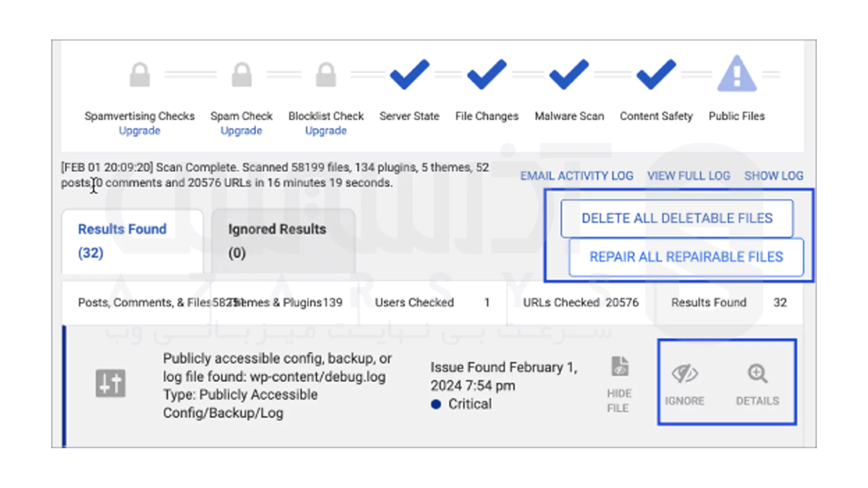Click the Spamvertising Checks lock icon
Image resolution: width=868 pixels, height=488 pixels.
tap(140, 75)
